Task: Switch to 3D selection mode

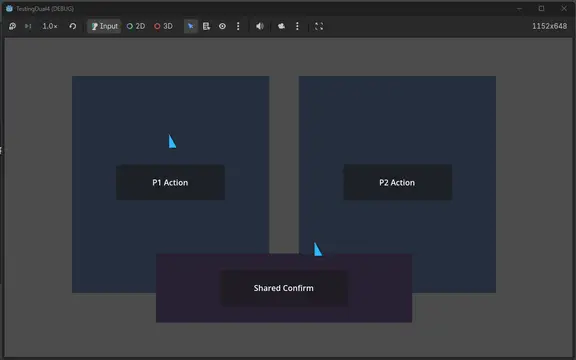Action: tap(163, 26)
